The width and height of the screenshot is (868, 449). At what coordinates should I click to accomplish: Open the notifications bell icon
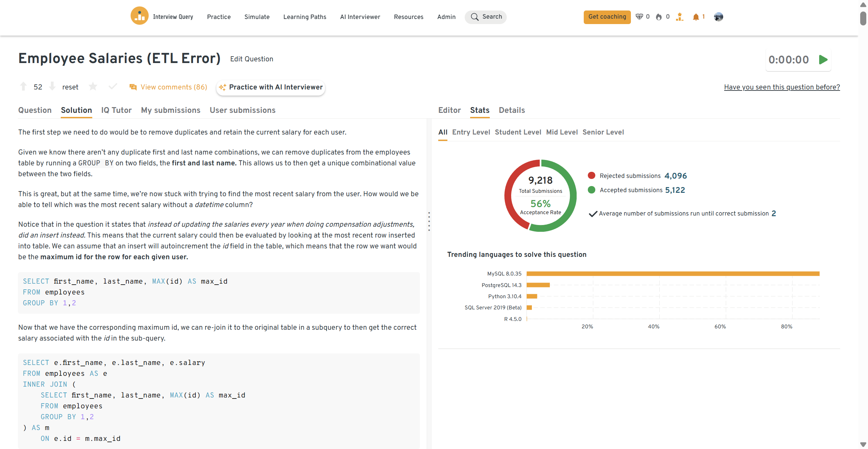[696, 17]
